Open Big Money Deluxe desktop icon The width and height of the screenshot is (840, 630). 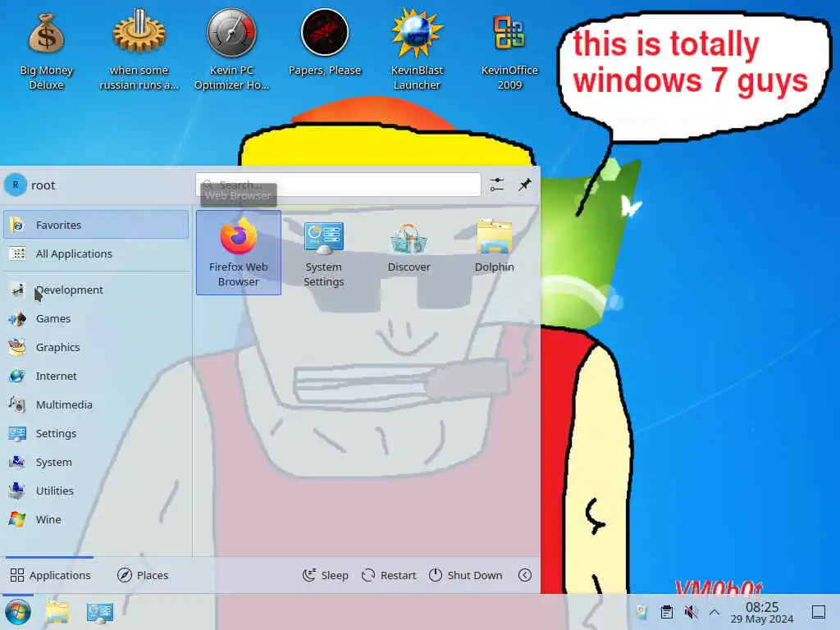tap(47, 51)
